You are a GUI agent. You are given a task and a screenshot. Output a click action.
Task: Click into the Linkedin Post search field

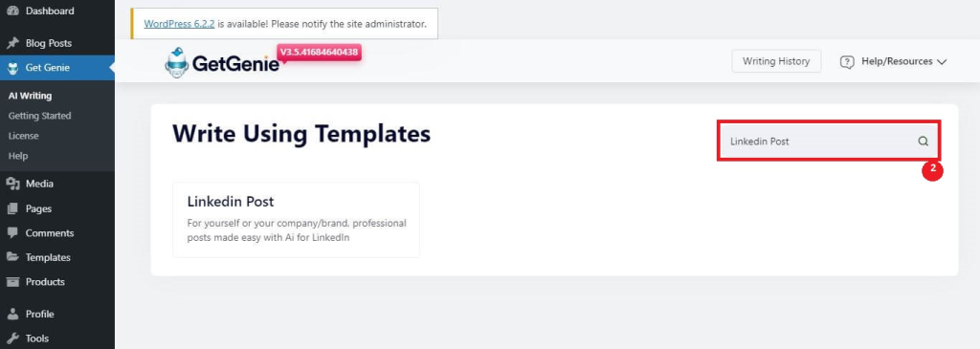click(x=828, y=142)
